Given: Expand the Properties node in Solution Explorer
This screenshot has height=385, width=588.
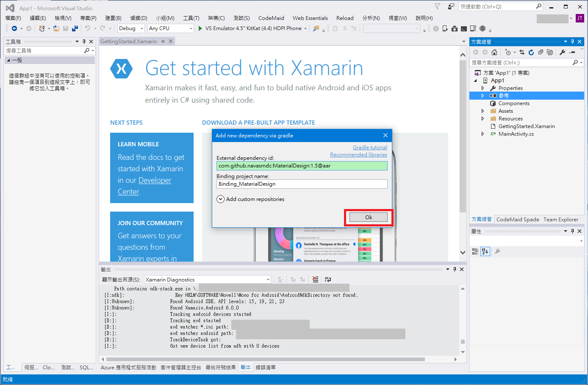Looking at the screenshot, I should [x=483, y=88].
